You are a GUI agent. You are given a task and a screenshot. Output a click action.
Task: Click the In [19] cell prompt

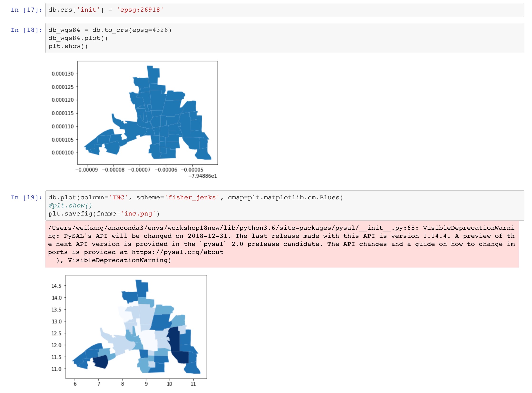(26, 198)
